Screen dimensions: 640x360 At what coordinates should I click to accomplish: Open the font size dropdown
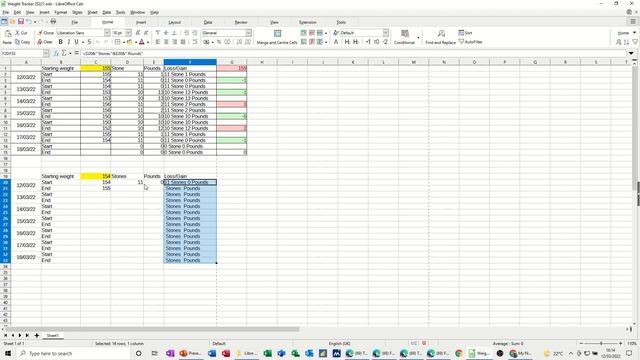click(x=128, y=33)
